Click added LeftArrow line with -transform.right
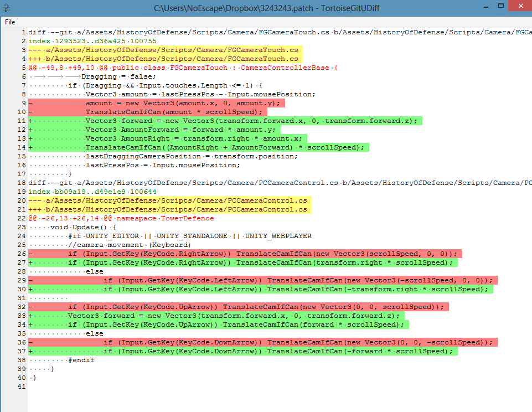Image resolution: width=532 pixels, height=412 pixels. coord(261,289)
